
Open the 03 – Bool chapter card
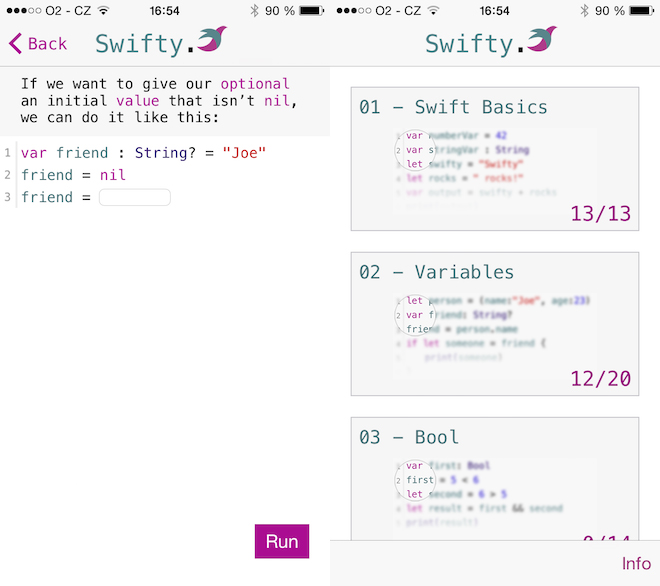click(x=495, y=479)
